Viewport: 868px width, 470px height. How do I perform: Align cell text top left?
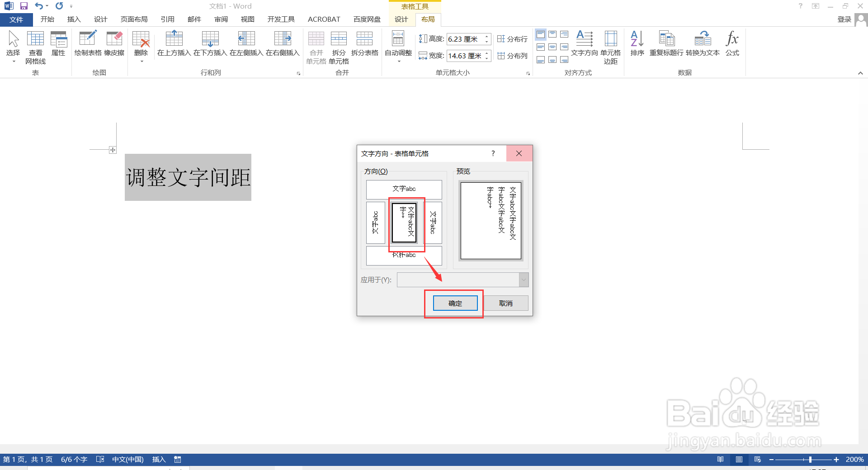click(x=541, y=34)
